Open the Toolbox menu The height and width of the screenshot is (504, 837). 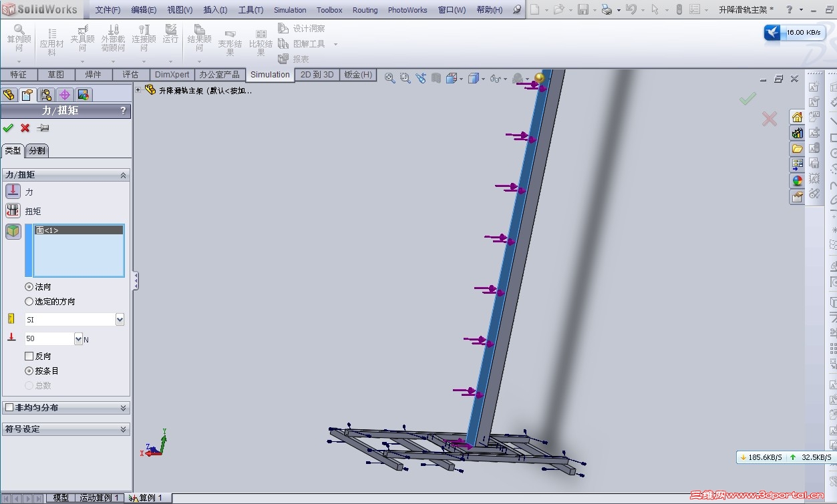click(x=329, y=10)
